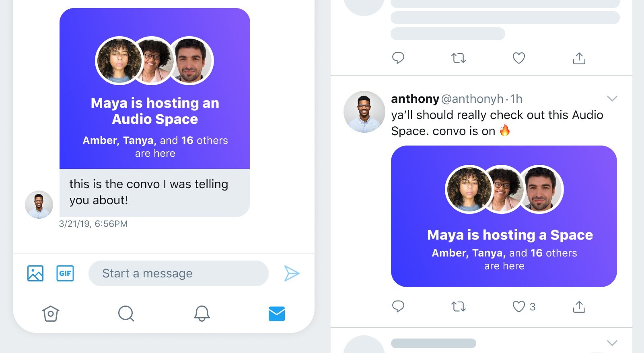Reply to anthony's tweet
This screenshot has width=644, height=353.
tap(398, 306)
